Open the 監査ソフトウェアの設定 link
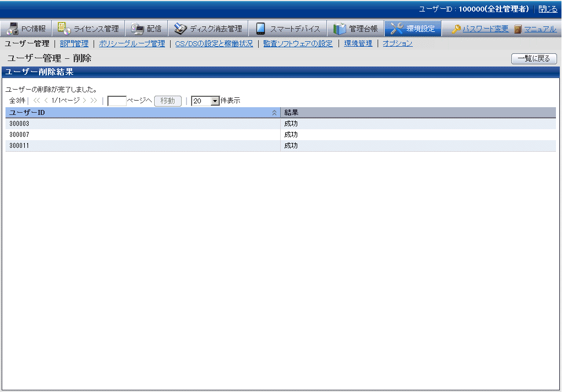Screen dimensions: 562x392 tap(298, 43)
